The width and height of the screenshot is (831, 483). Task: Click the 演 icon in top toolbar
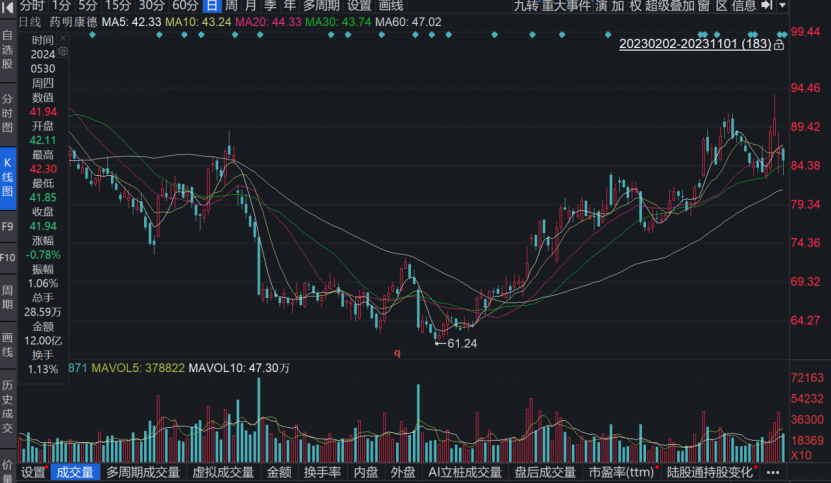point(601,6)
